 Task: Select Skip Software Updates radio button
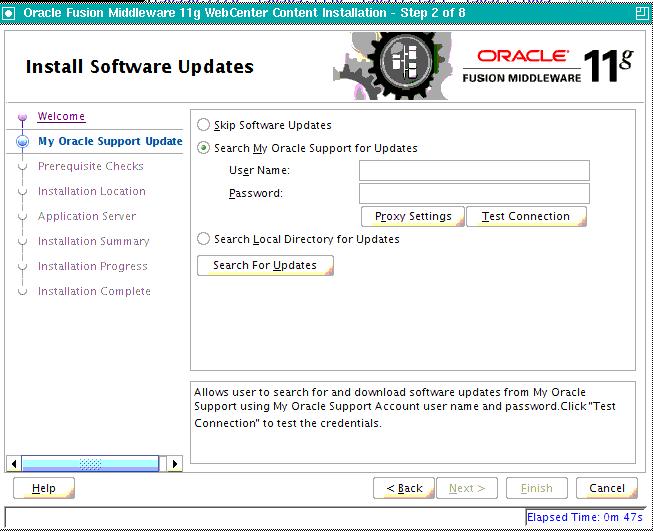click(x=203, y=125)
